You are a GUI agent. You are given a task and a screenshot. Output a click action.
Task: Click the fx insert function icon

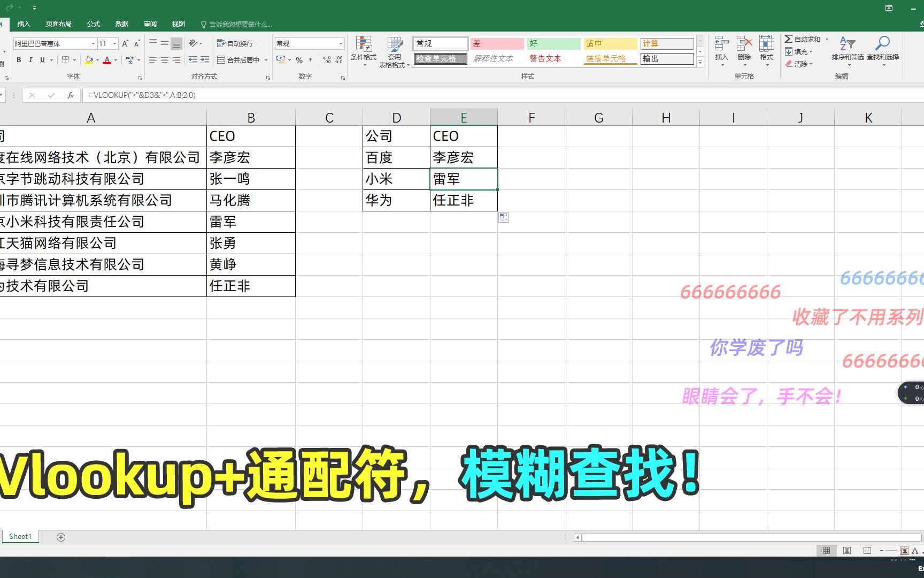[71, 95]
